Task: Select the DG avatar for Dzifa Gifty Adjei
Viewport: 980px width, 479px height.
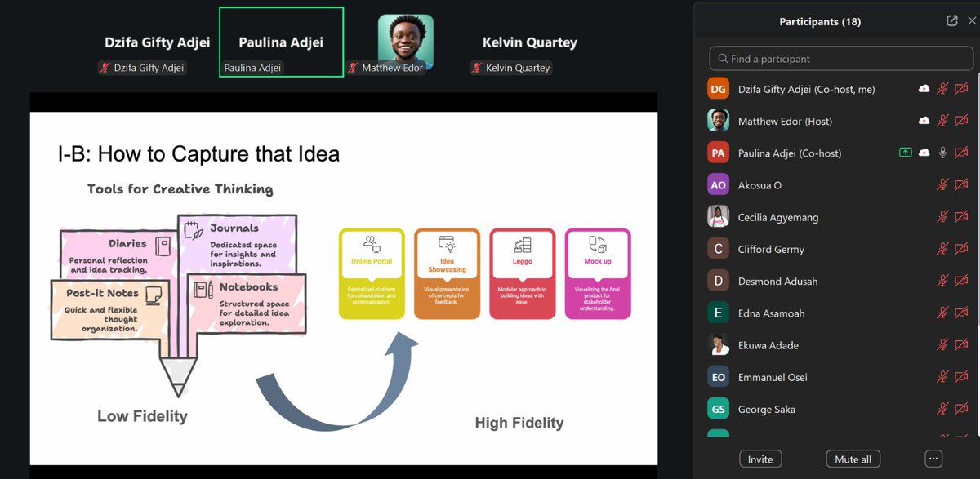Action: [718, 89]
